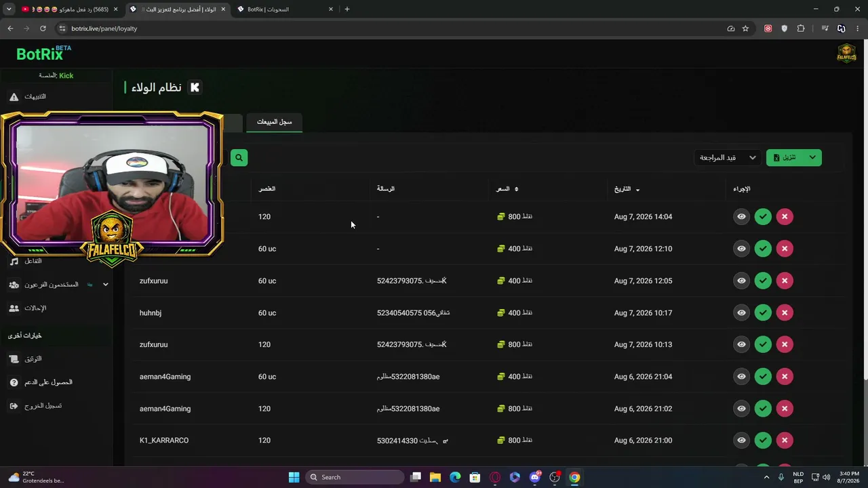Open the green تنزيل download dropdown

(794, 157)
